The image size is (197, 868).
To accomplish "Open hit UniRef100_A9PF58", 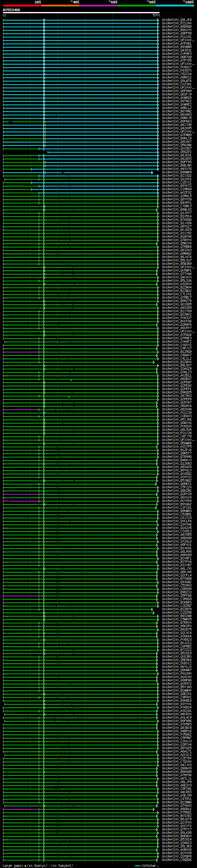I will click(x=177, y=34).
